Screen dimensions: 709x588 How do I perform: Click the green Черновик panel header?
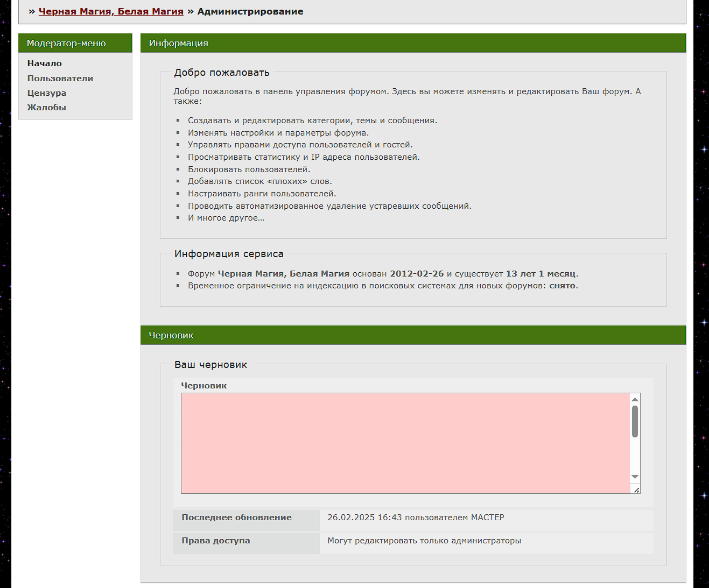[413, 335]
